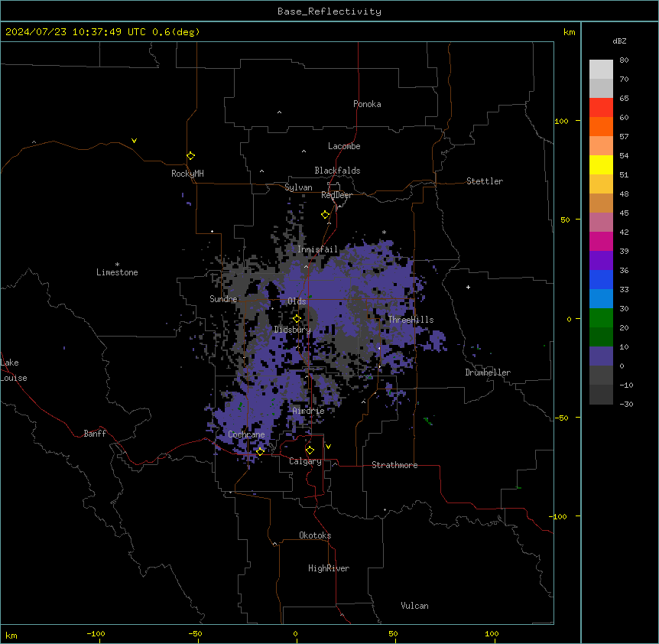Click the yellow V marker northwest of RockyMH
This screenshot has width=659, height=644.
(134, 141)
